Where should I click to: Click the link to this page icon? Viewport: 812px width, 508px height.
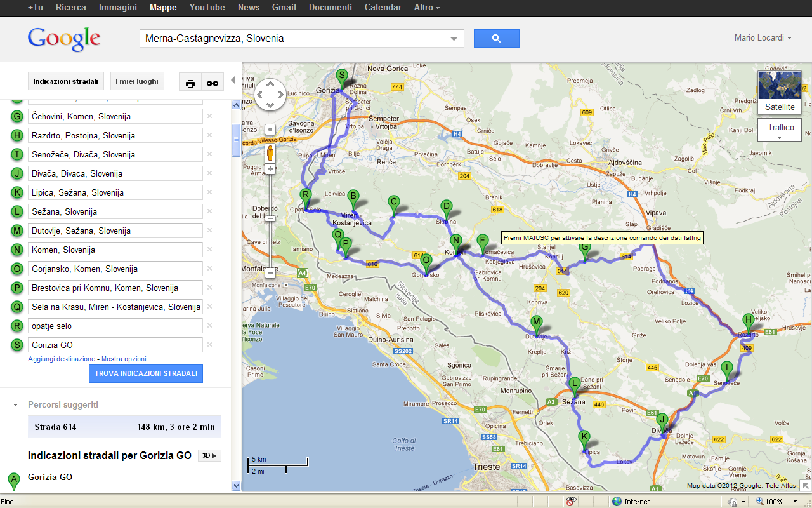coord(213,83)
